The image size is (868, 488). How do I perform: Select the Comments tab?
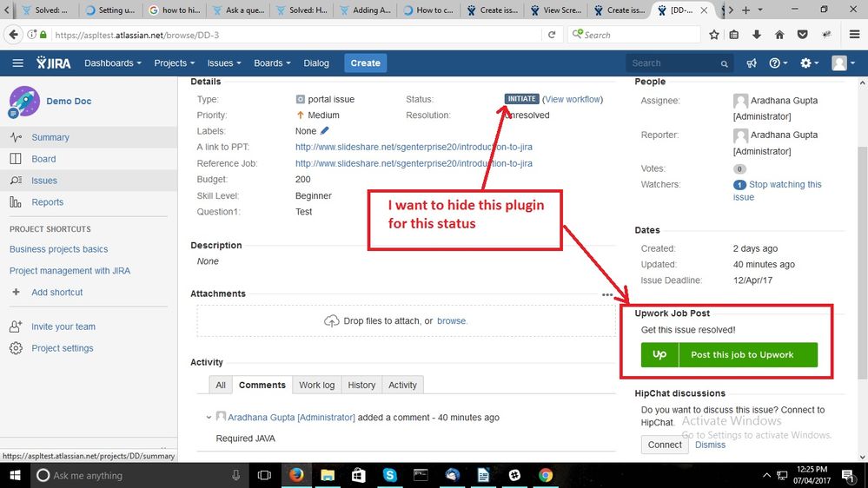click(262, 385)
